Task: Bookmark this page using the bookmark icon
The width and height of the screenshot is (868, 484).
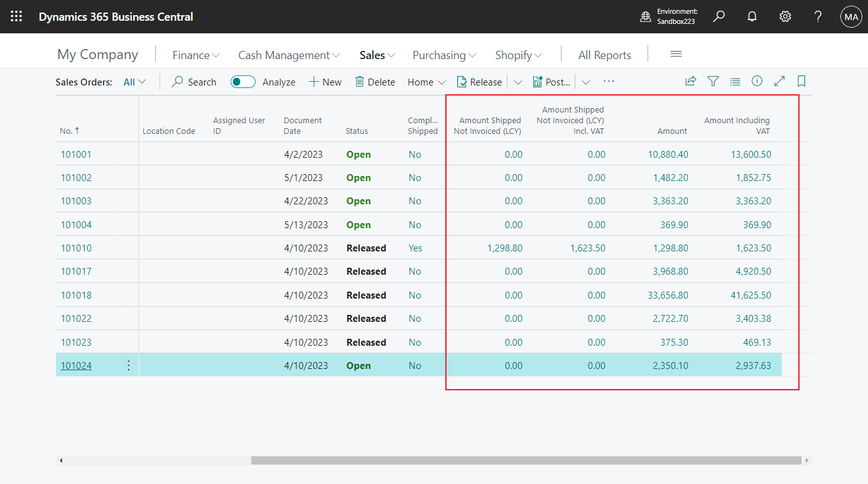Action: tap(801, 81)
